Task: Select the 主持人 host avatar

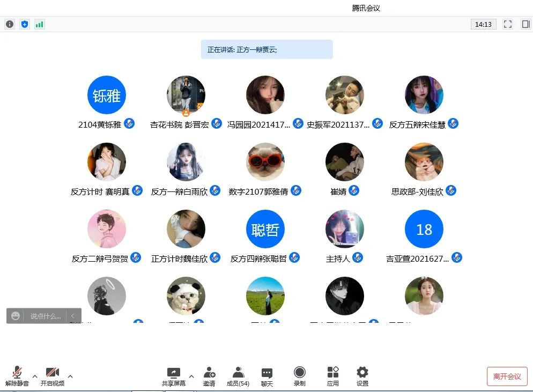Action: click(x=345, y=229)
